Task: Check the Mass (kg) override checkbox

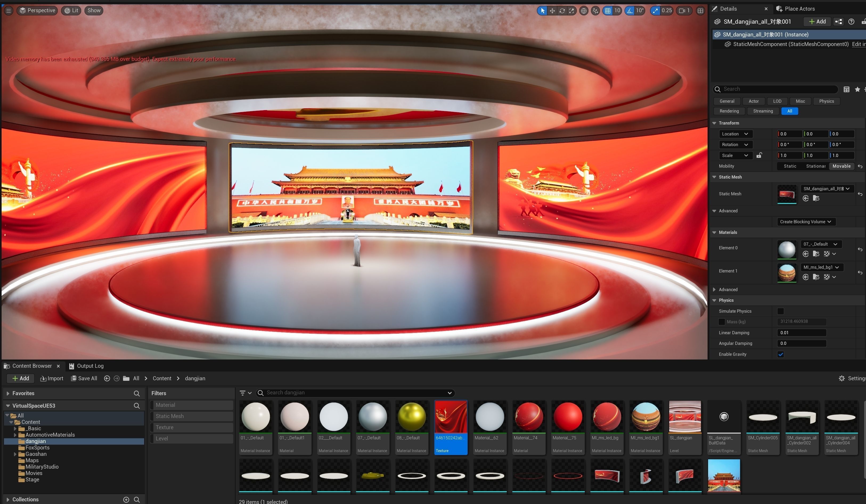Action: [x=722, y=322]
